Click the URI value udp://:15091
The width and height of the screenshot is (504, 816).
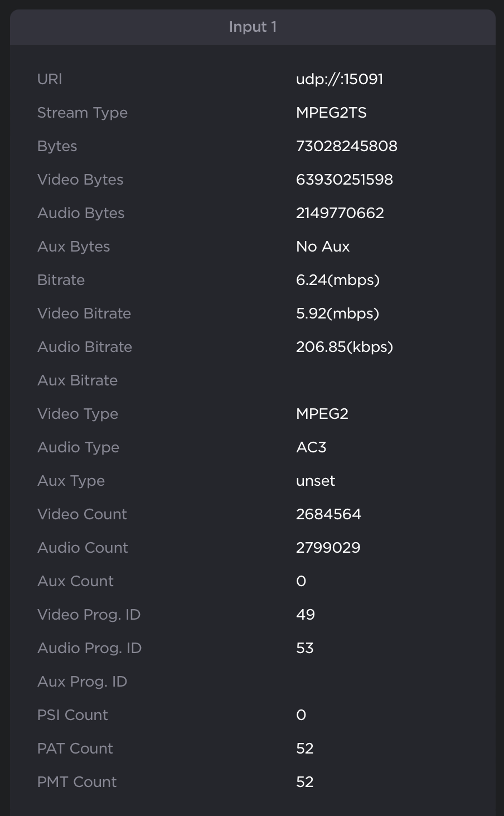tap(339, 79)
